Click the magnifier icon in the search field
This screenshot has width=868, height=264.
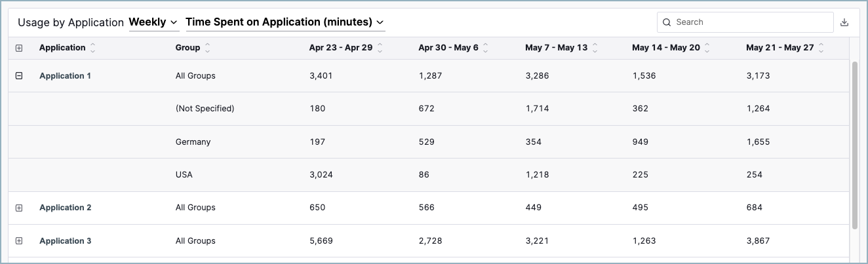(x=667, y=22)
